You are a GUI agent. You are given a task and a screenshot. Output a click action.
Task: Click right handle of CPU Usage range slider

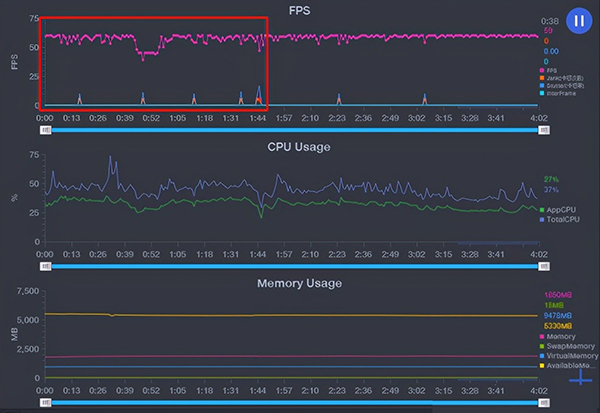coord(544,267)
